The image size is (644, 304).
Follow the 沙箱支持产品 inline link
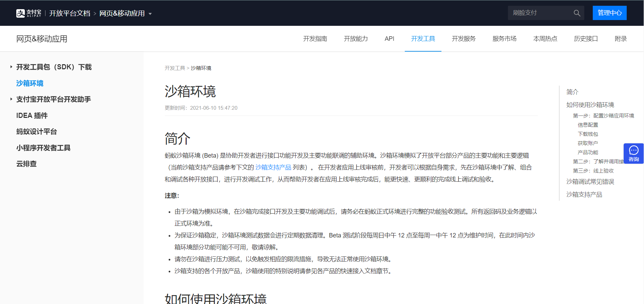(273, 167)
